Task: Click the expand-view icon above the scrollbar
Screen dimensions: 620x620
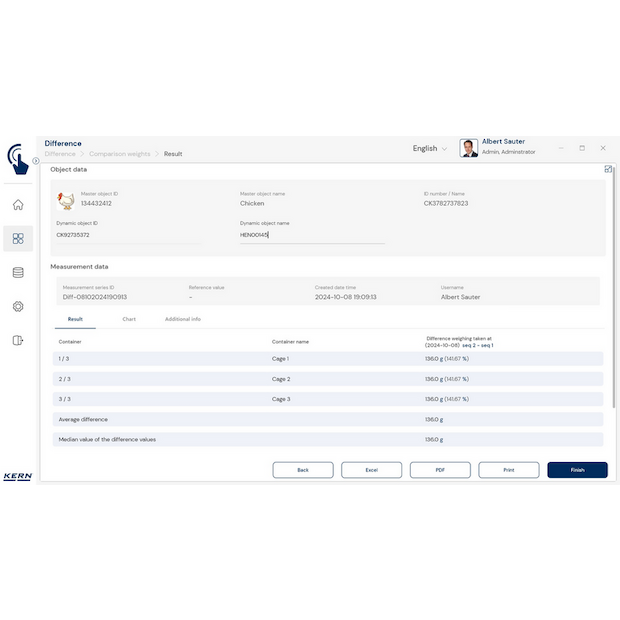Action: point(608,169)
